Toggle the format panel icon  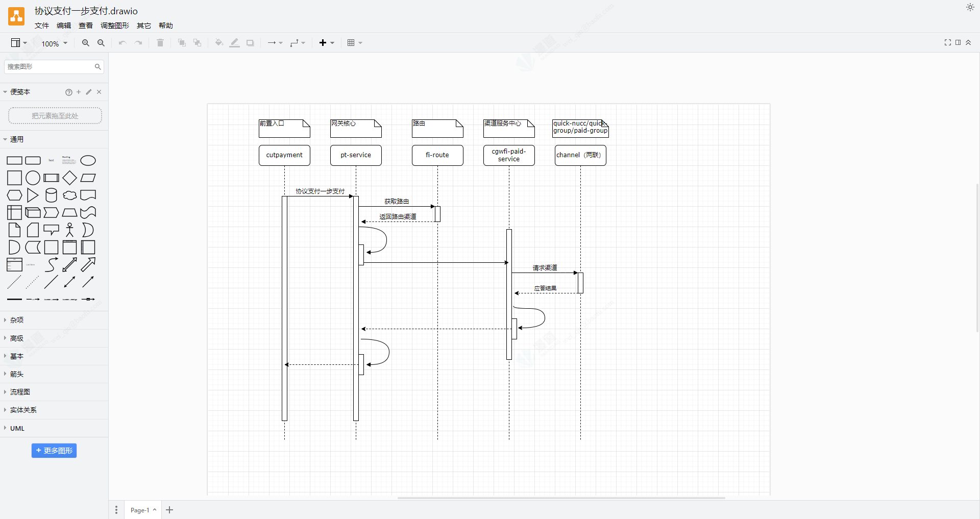pos(958,42)
